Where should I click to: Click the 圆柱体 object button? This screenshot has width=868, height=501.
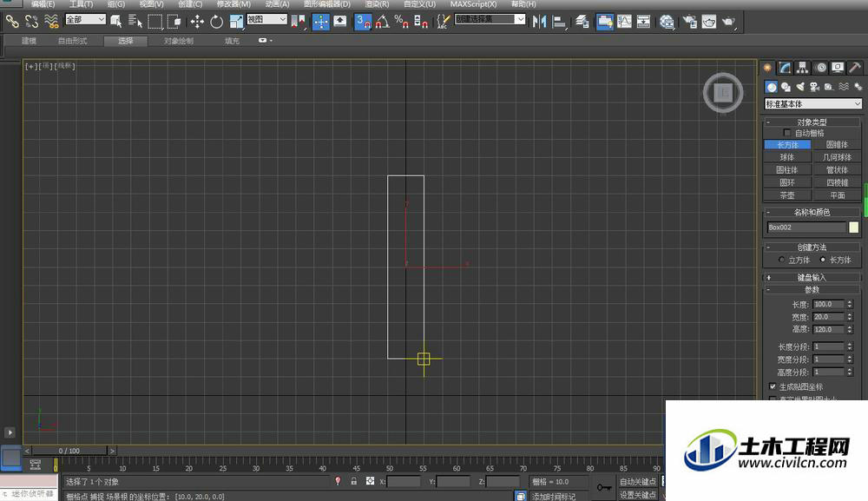point(787,170)
